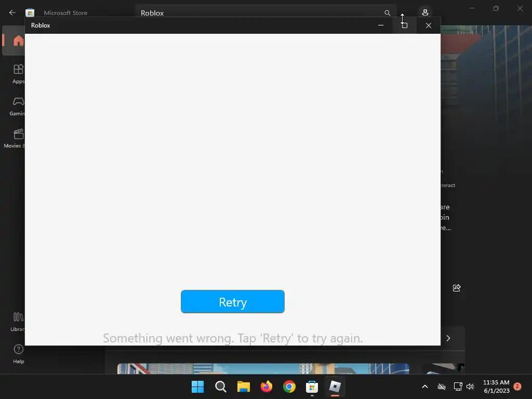Launch Google Chrome from the taskbar

tap(289, 387)
